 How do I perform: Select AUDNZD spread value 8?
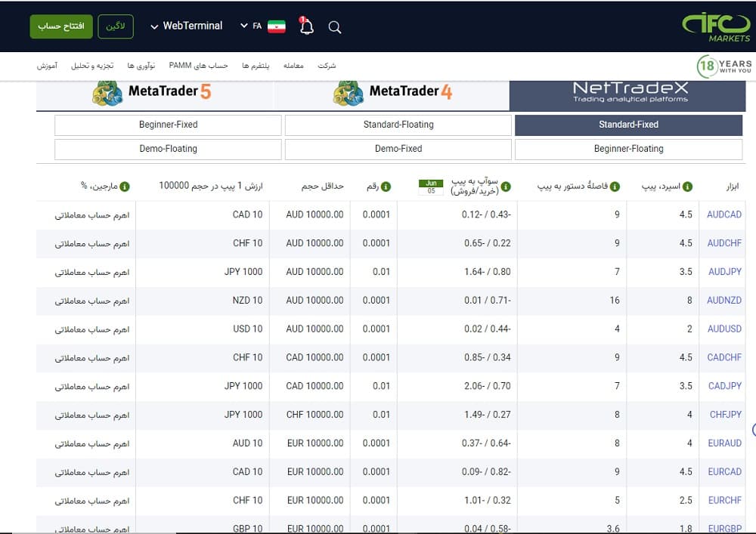pos(689,301)
